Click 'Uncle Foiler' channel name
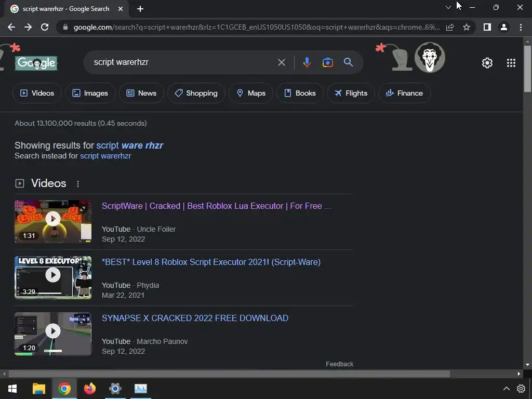532x399 pixels. point(156,229)
